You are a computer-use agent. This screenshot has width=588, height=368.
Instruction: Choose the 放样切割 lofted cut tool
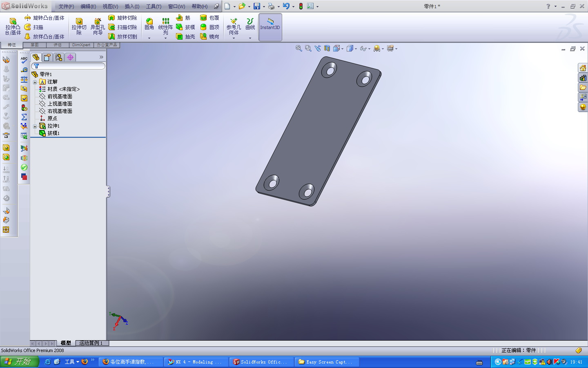click(x=123, y=37)
